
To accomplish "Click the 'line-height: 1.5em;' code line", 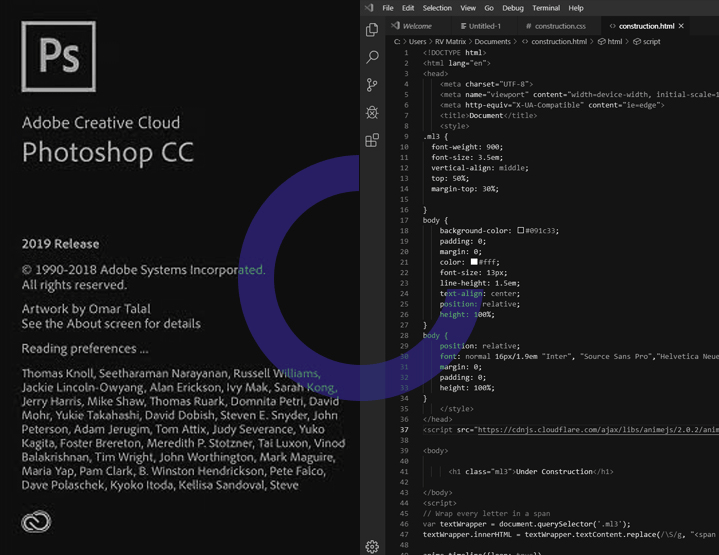I will click(480, 283).
